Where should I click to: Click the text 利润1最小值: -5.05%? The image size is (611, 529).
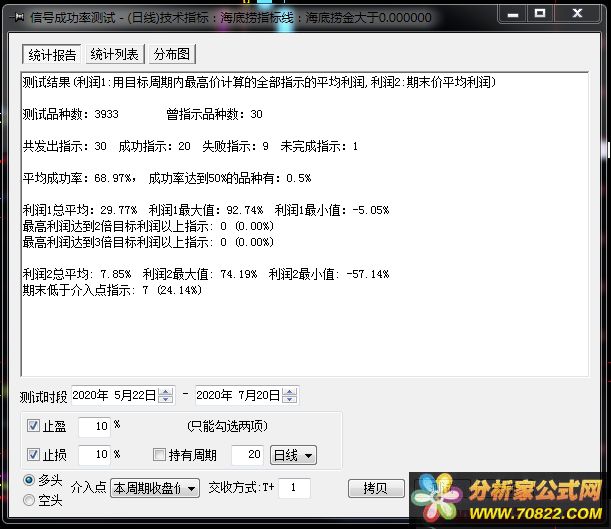[x=332, y=210]
